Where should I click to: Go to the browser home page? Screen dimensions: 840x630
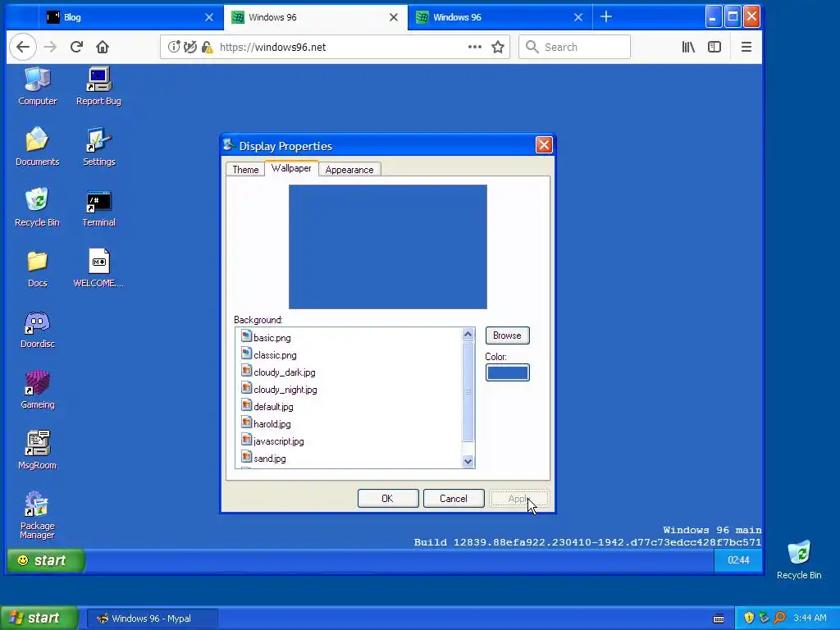pyautogui.click(x=103, y=47)
